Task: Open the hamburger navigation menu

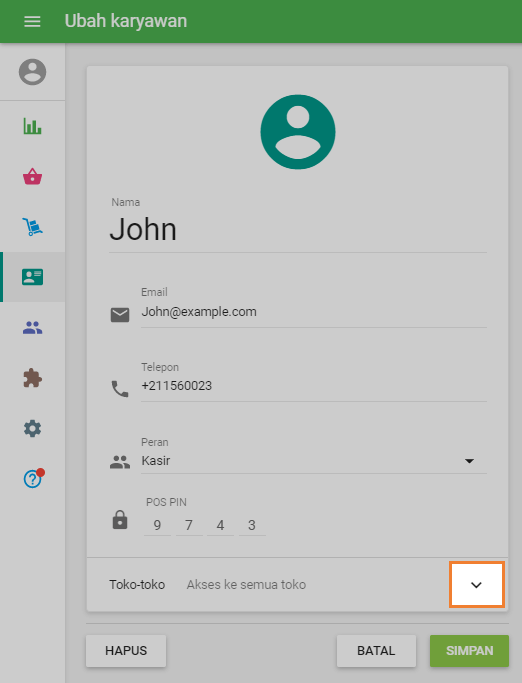Action: tap(32, 21)
